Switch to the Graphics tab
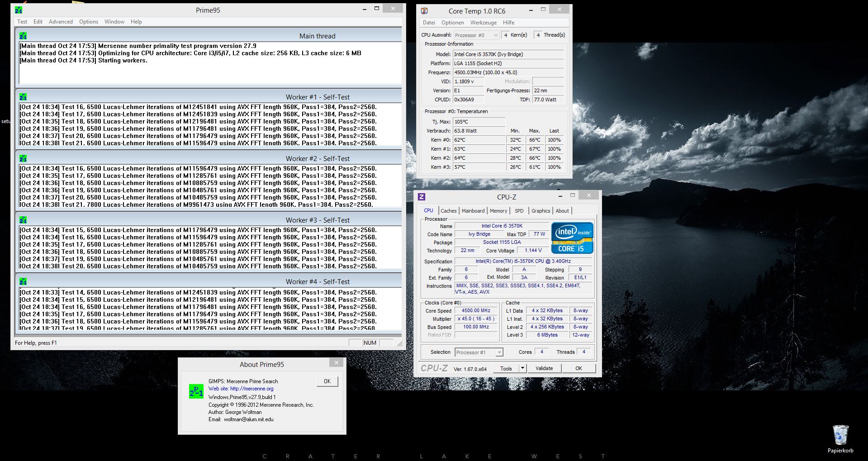868x461 pixels. 541,211
